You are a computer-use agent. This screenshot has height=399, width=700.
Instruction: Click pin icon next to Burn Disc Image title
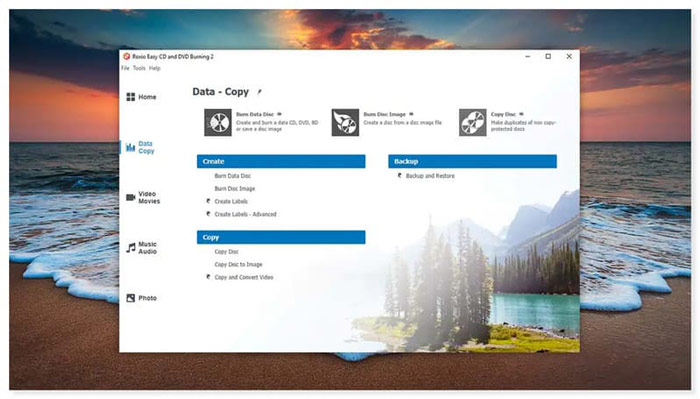pos(411,114)
